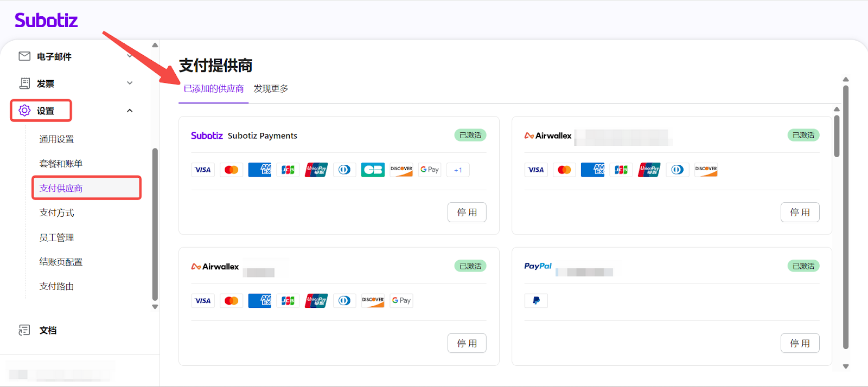The width and height of the screenshot is (868, 387).
Task: Click the Subotiz logo in header
Action: (46, 21)
